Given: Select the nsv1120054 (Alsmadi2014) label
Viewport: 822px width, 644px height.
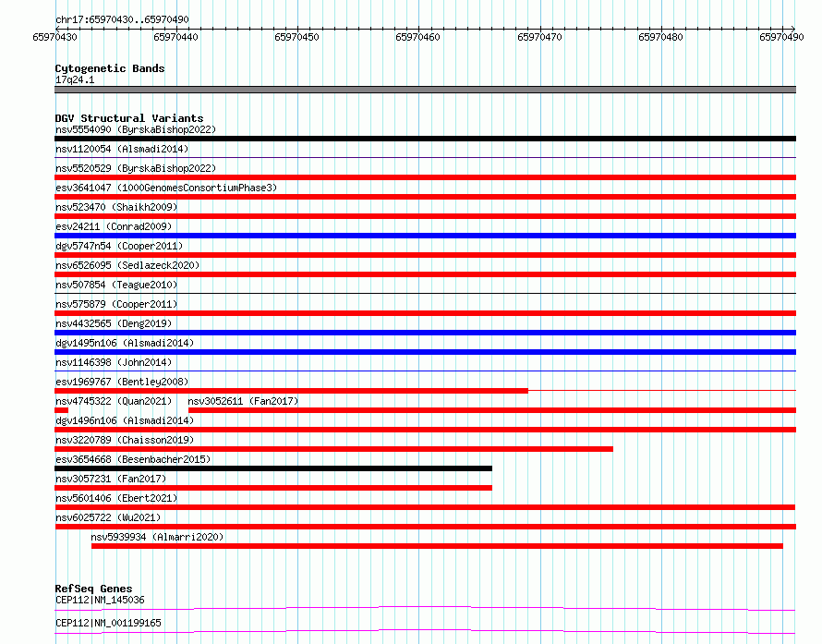Looking at the screenshot, I should pos(122,149).
